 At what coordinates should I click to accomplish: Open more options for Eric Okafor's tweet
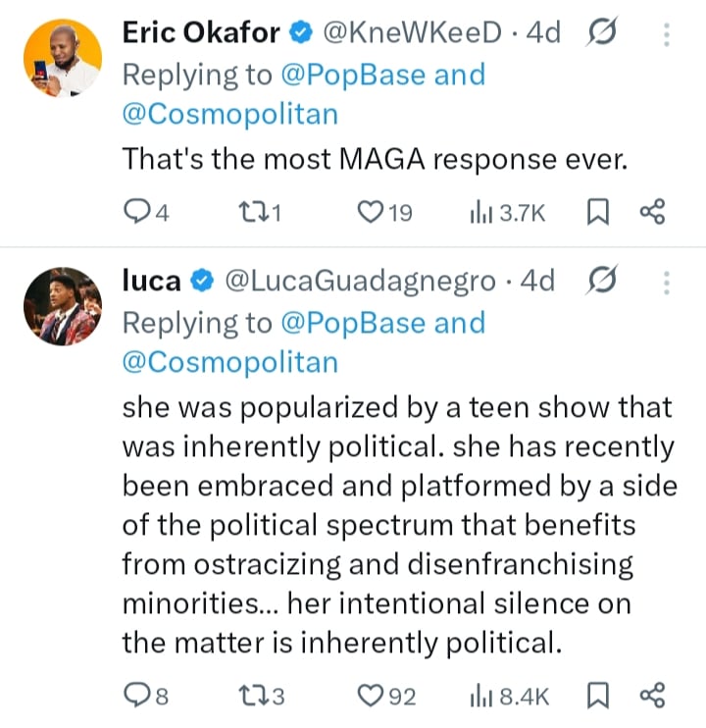(x=667, y=34)
